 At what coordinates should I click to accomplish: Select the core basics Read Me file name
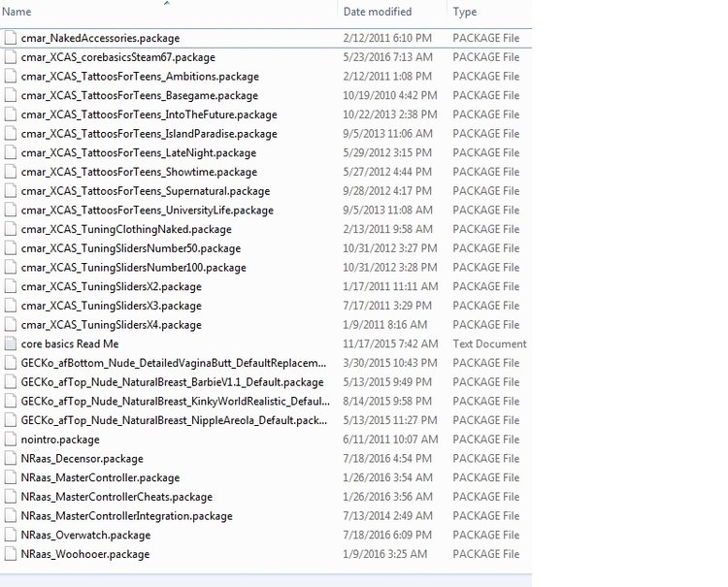pyautogui.click(x=70, y=343)
